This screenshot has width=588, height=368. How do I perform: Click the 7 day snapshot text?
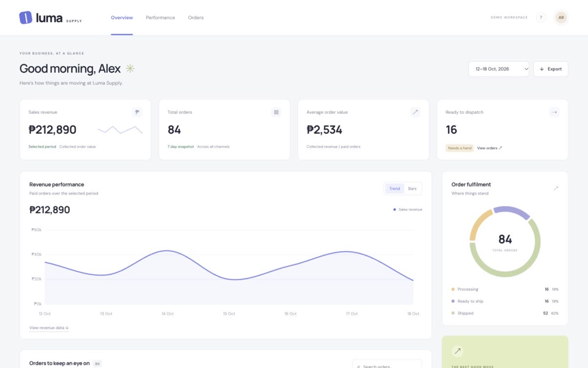pos(181,147)
